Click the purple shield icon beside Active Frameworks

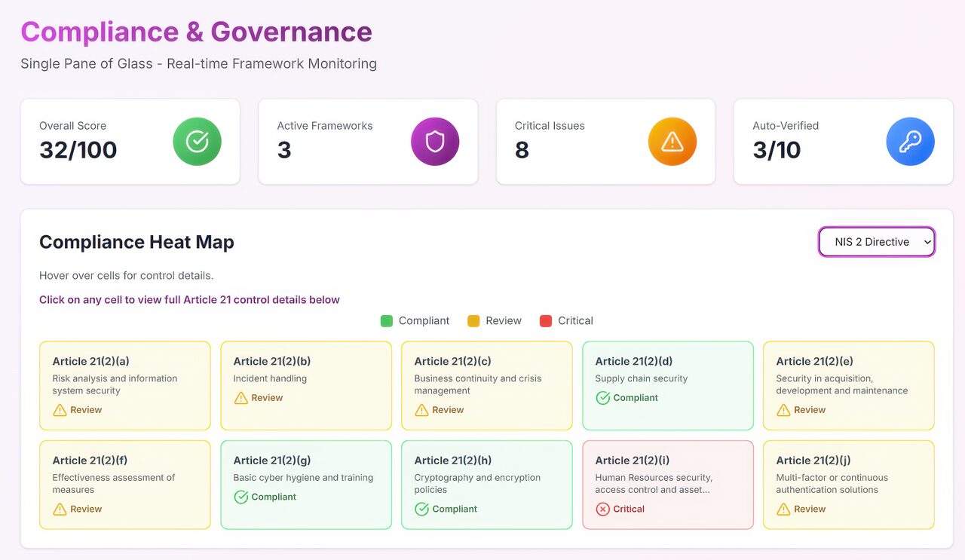435,141
